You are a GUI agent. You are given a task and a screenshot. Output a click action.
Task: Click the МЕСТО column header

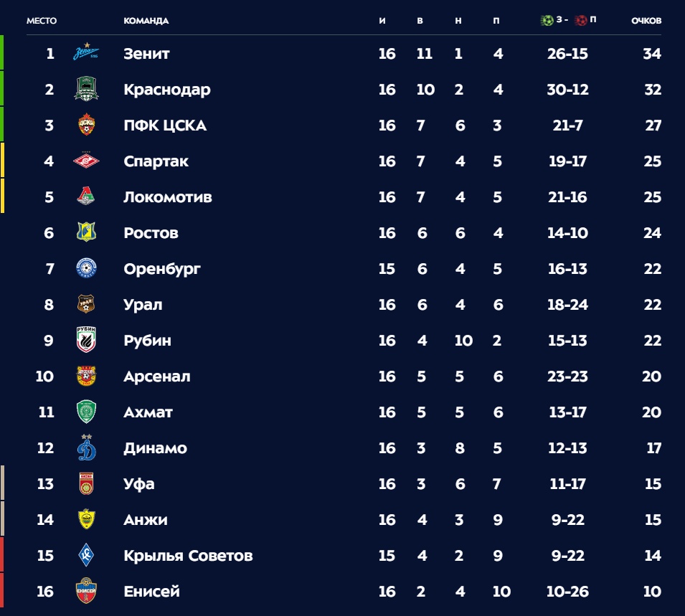42,21
